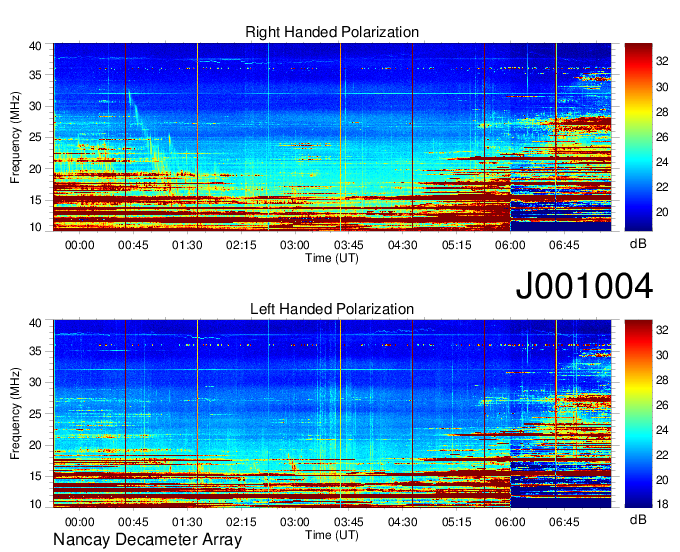Click the 22 dB label on the Right Handed colorbar
680x552 pixels.
click(x=662, y=187)
